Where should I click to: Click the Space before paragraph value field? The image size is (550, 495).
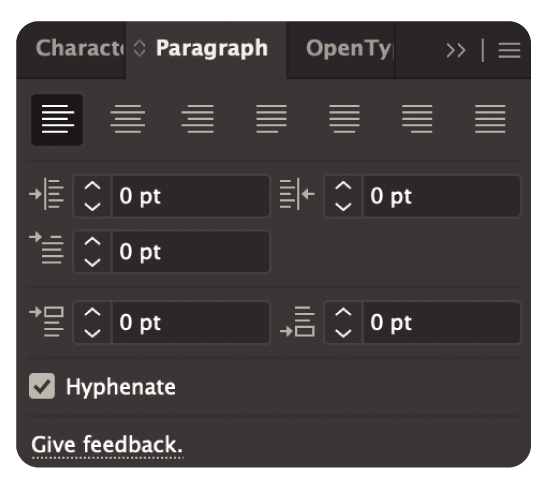[191, 322]
